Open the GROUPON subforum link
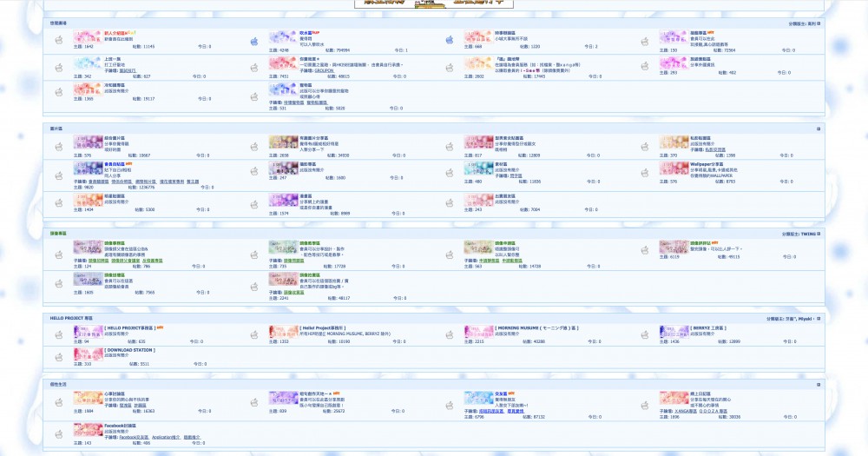868x456 pixels. point(299,70)
